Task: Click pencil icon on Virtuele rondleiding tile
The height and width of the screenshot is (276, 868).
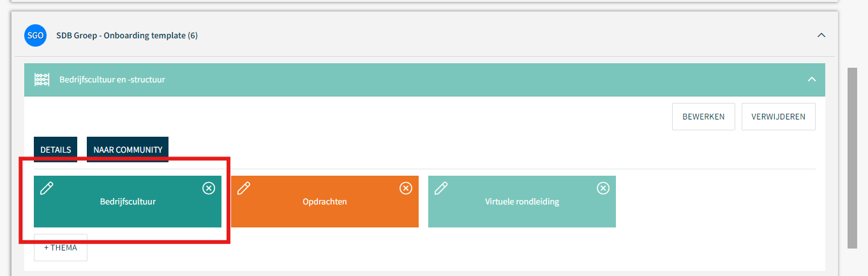Action: tap(441, 188)
